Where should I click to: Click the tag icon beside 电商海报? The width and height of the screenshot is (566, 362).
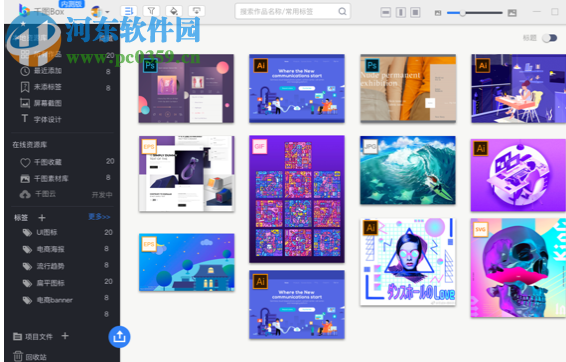tap(27, 249)
